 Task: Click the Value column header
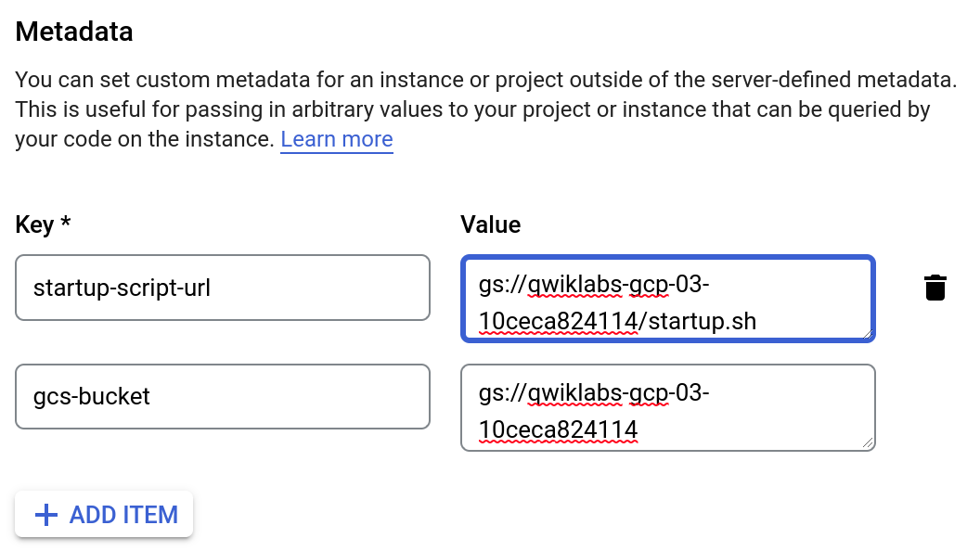pyautogui.click(x=490, y=224)
